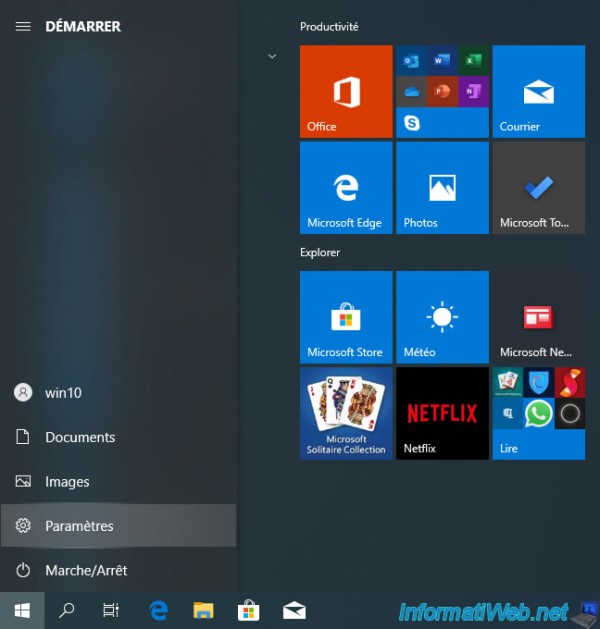
Task: Launch Edge from the taskbar
Action: coord(158,611)
